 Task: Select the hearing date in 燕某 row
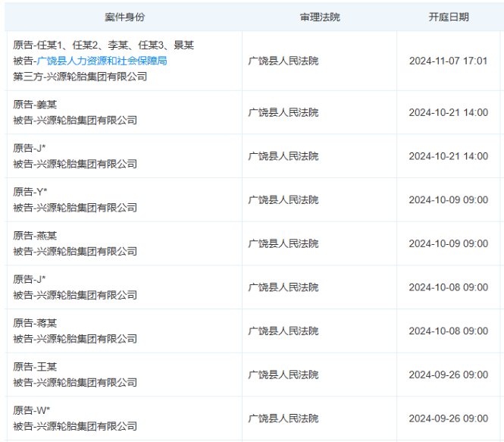(x=448, y=243)
